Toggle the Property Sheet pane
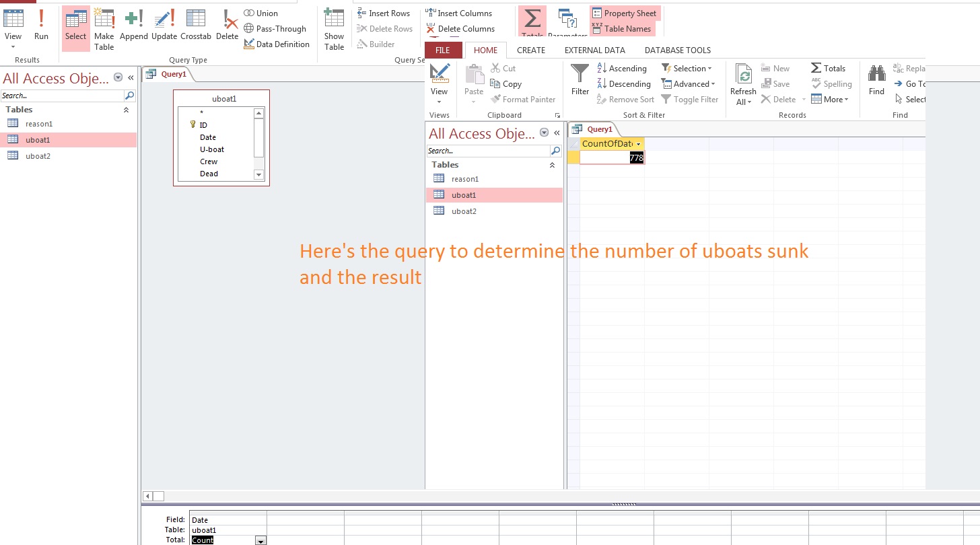Image resolution: width=980 pixels, height=545 pixels. (624, 13)
